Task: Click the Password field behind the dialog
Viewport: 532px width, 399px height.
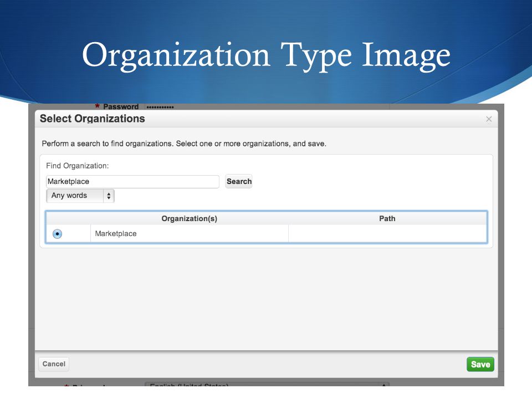Action: [x=267, y=107]
